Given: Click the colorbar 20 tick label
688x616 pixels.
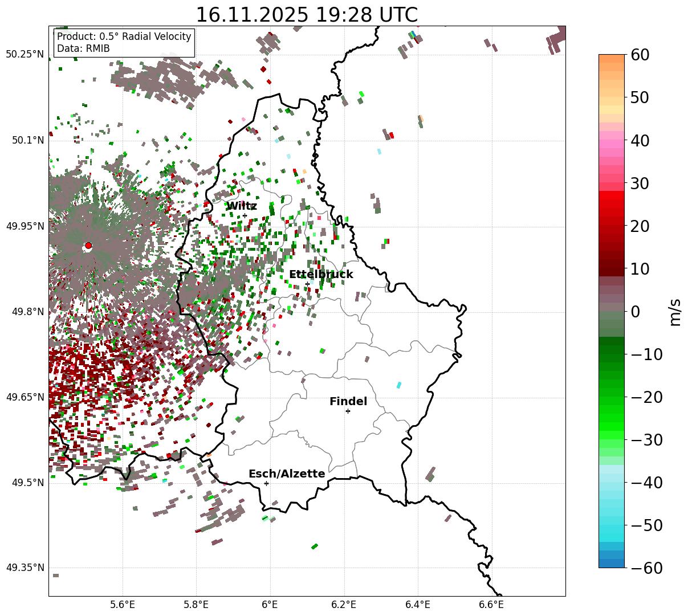Looking at the screenshot, I should click(639, 226).
